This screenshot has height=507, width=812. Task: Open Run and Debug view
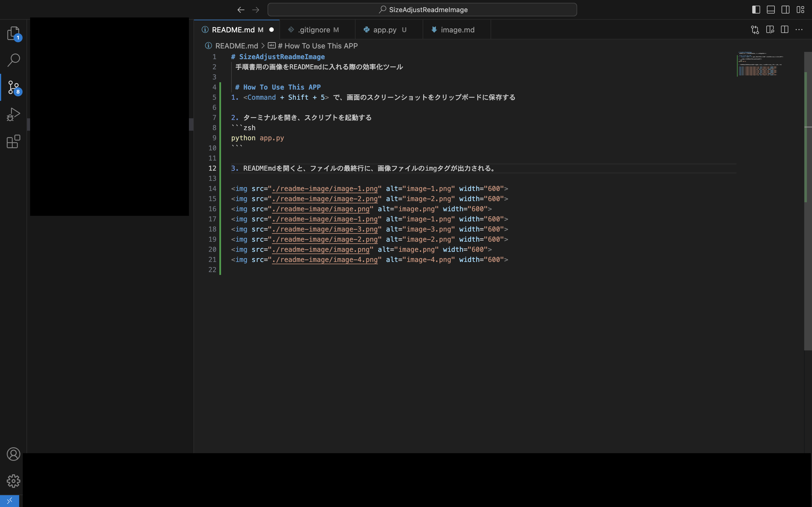click(x=14, y=114)
